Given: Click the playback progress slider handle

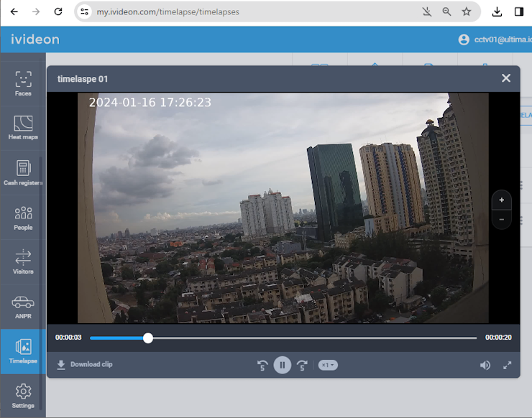Looking at the screenshot, I should coord(148,338).
